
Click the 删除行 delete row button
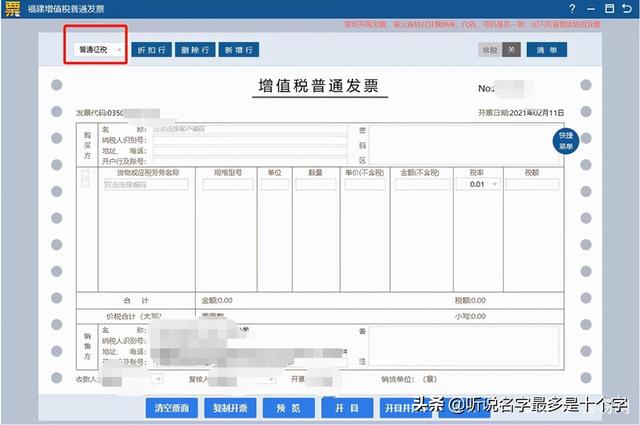pyautogui.click(x=195, y=50)
